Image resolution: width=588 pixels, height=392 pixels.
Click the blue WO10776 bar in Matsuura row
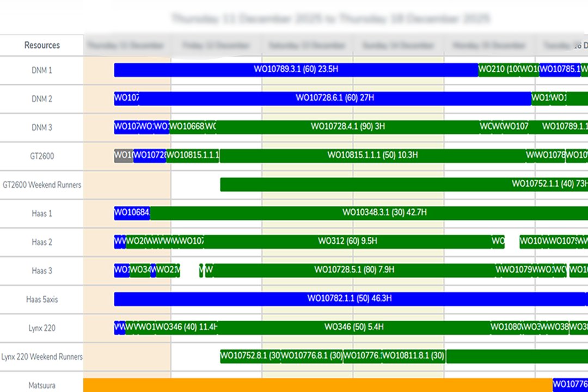coord(570,385)
